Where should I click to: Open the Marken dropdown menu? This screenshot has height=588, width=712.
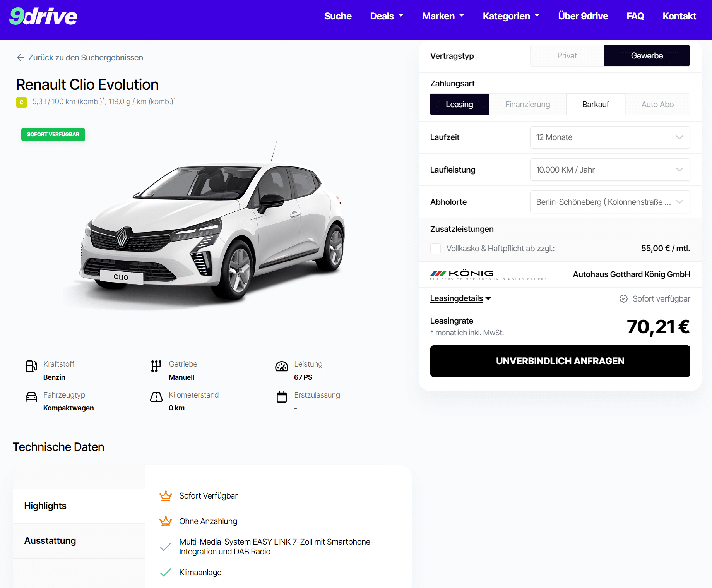[443, 16]
